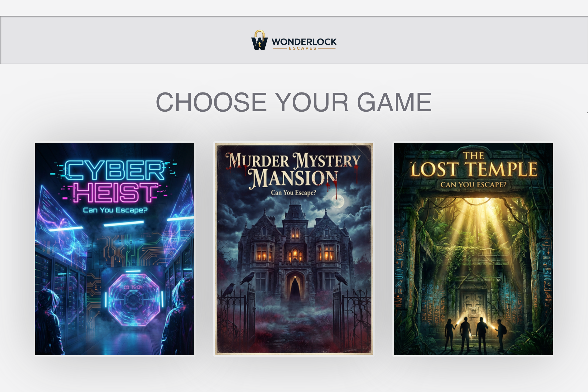Select the Murder Mystery Mansion game poster

coord(294,249)
